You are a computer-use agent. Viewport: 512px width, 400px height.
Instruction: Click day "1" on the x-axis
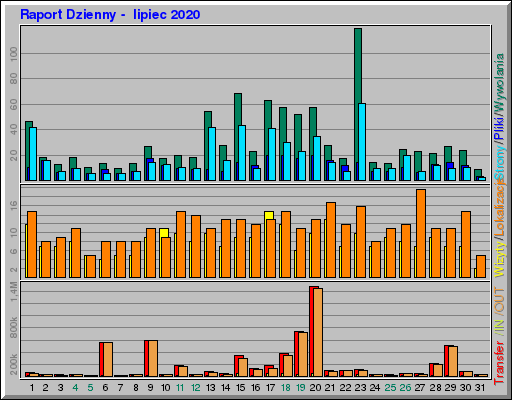tap(32, 388)
